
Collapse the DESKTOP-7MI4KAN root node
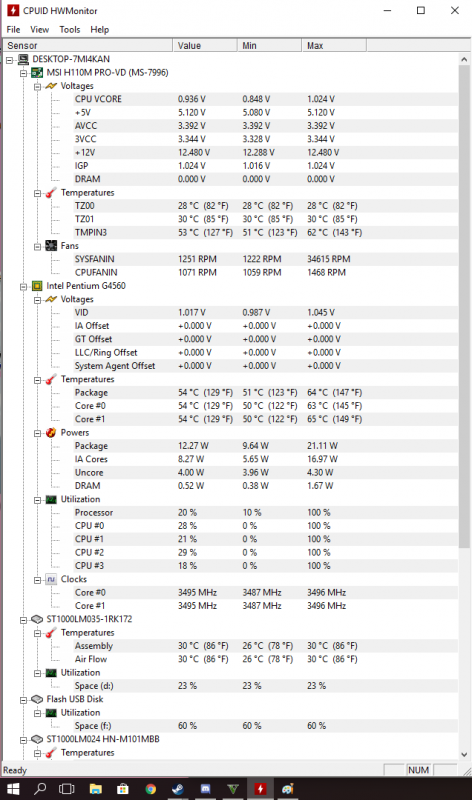pos(10,60)
